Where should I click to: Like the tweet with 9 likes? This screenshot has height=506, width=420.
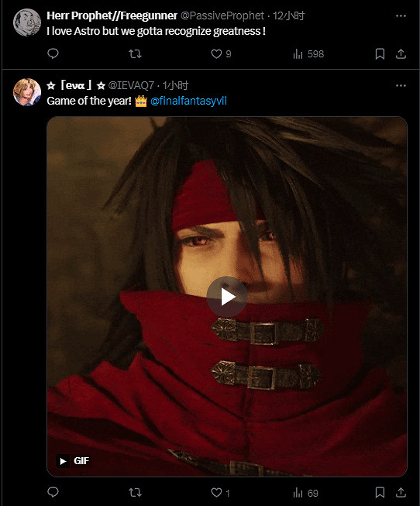coord(221,54)
